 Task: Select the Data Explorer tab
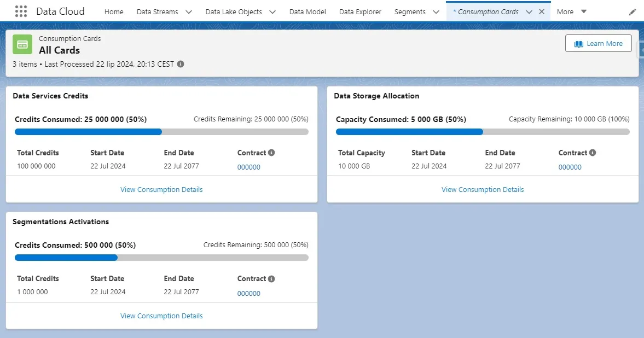pos(360,11)
